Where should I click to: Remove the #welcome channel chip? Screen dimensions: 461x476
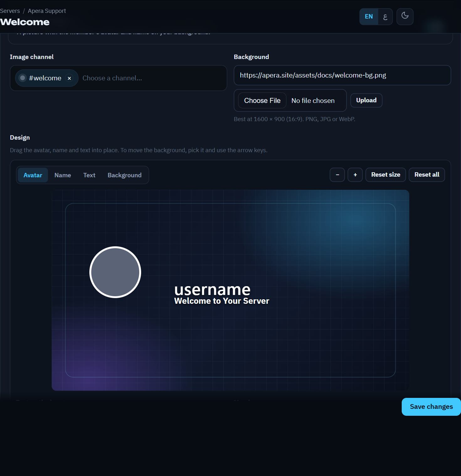coord(69,78)
